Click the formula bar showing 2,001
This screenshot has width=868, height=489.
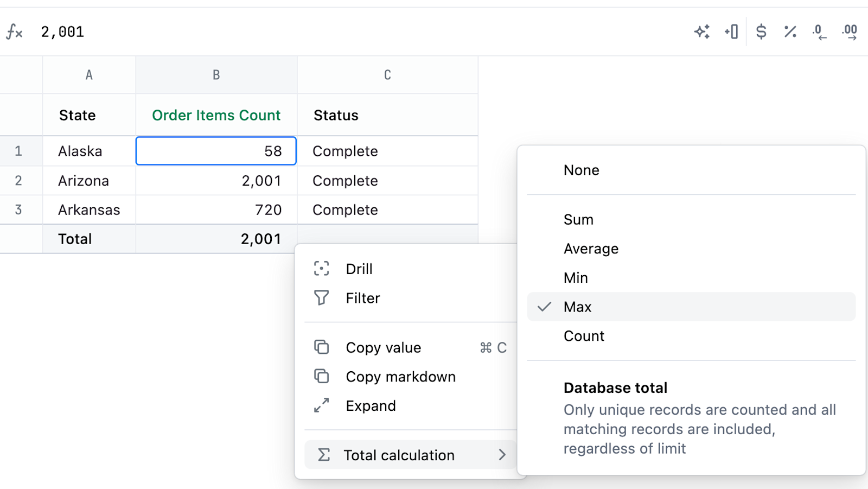tap(62, 32)
